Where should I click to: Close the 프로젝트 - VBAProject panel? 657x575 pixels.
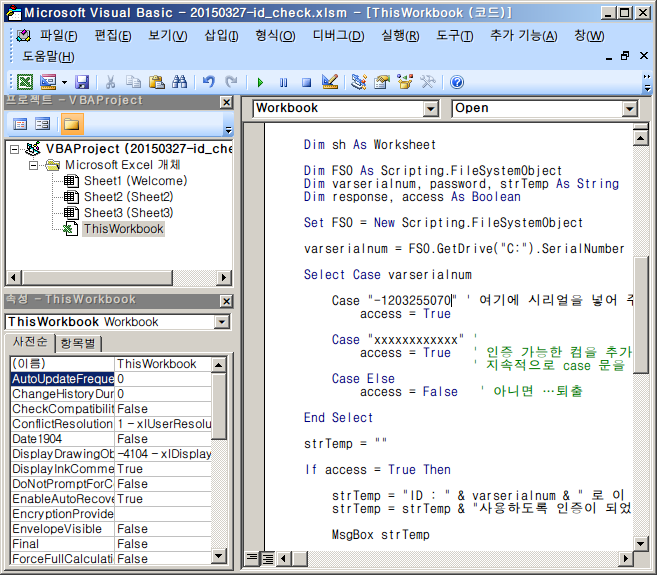point(226,102)
